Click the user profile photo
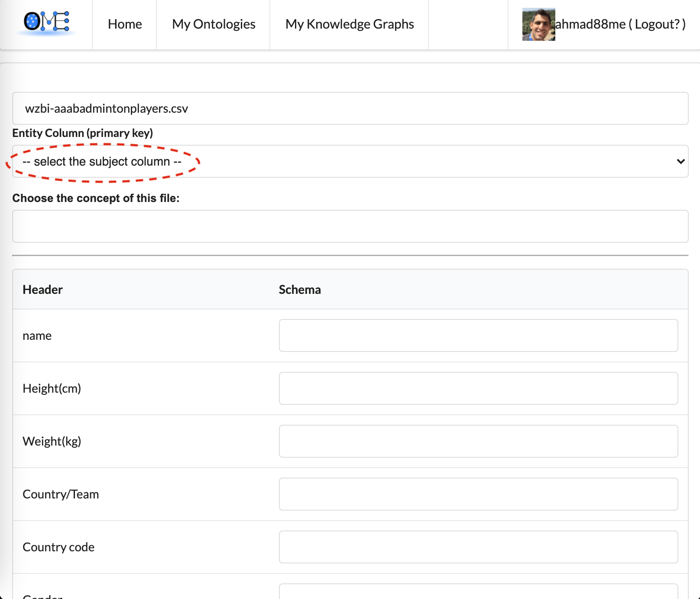The width and height of the screenshot is (700, 599). [538, 24]
